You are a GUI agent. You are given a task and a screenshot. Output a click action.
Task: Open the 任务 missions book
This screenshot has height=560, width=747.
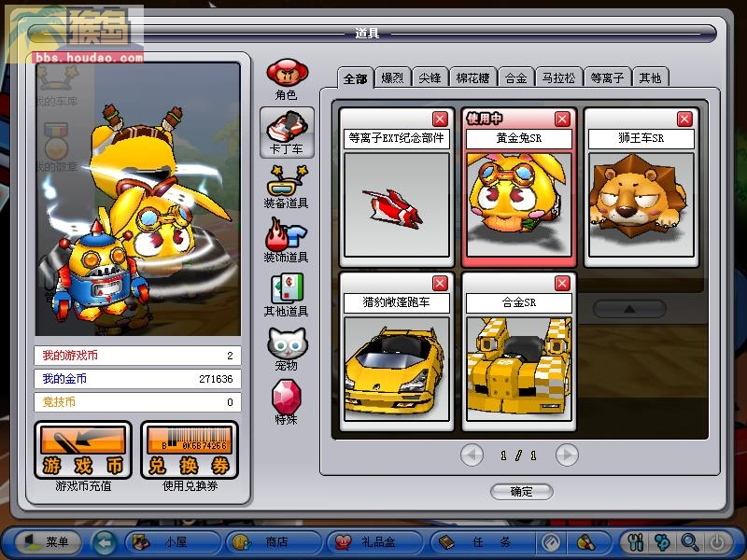point(481,542)
